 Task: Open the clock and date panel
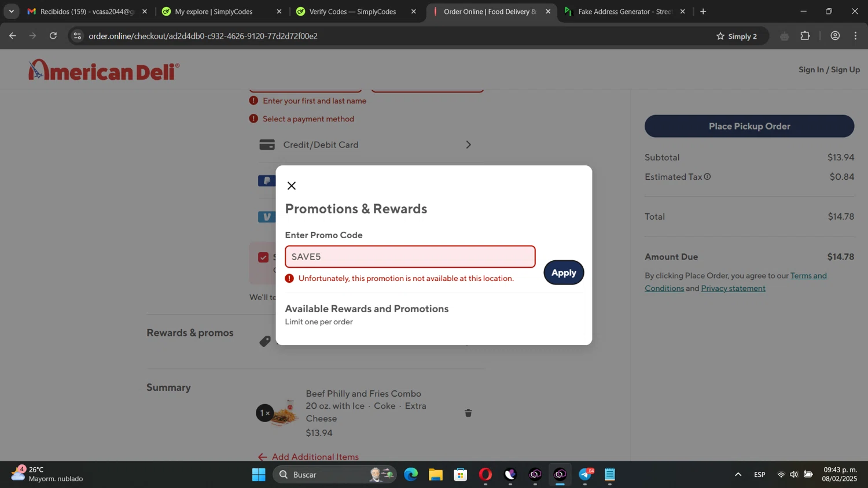tap(840, 474)
